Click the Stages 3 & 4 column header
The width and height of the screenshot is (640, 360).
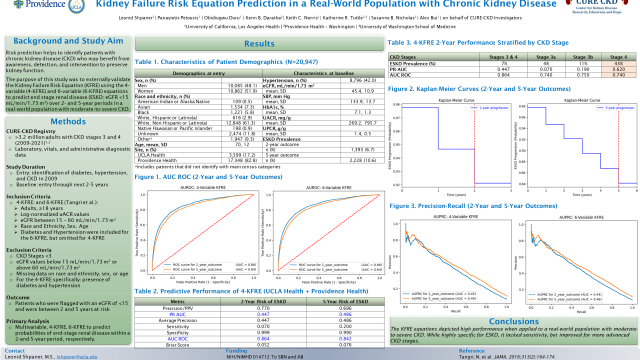coord(504,57)
